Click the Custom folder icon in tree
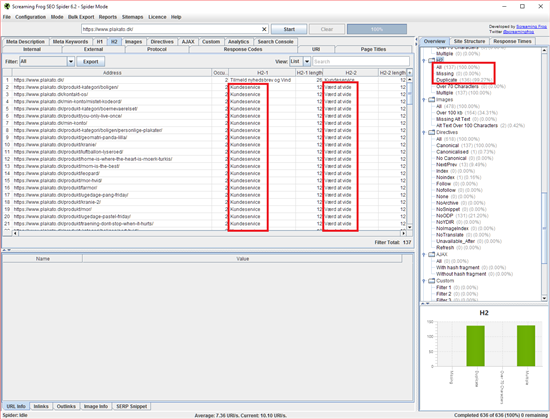Image resolution: width=550 pixels, height=419 pixels. coord(432,281)
